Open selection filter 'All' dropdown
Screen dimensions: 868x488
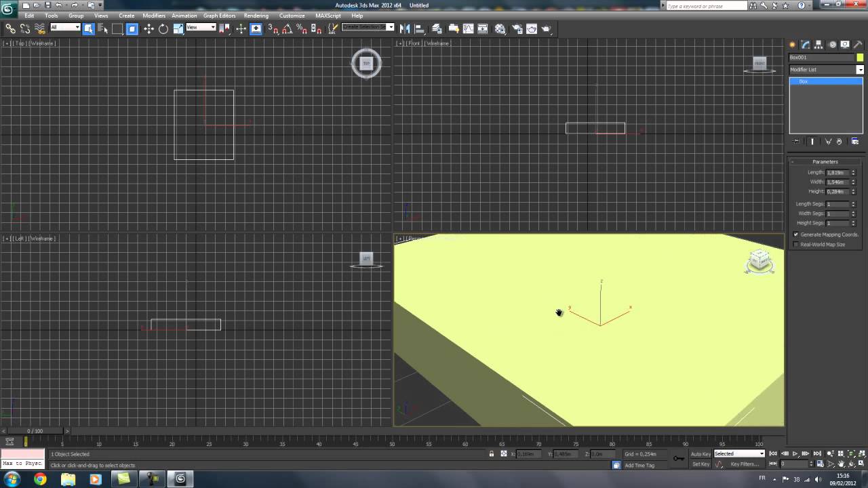(x=65, y=28)
